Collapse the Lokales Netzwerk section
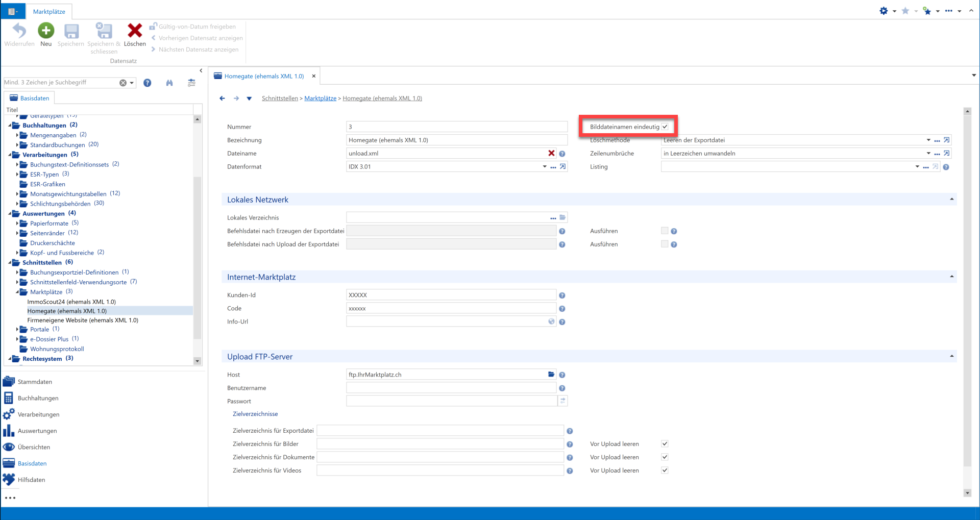The image size is (980, 520). point(951,199)
